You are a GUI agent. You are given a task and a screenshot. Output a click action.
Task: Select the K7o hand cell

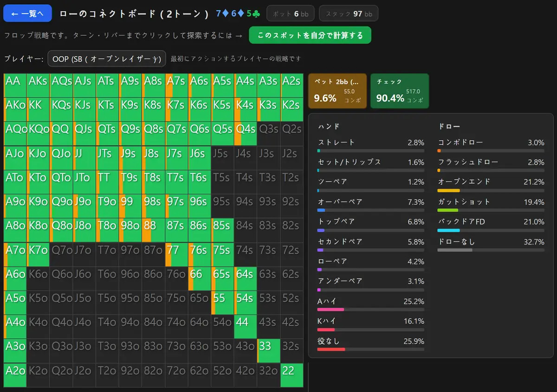[38, 255]
